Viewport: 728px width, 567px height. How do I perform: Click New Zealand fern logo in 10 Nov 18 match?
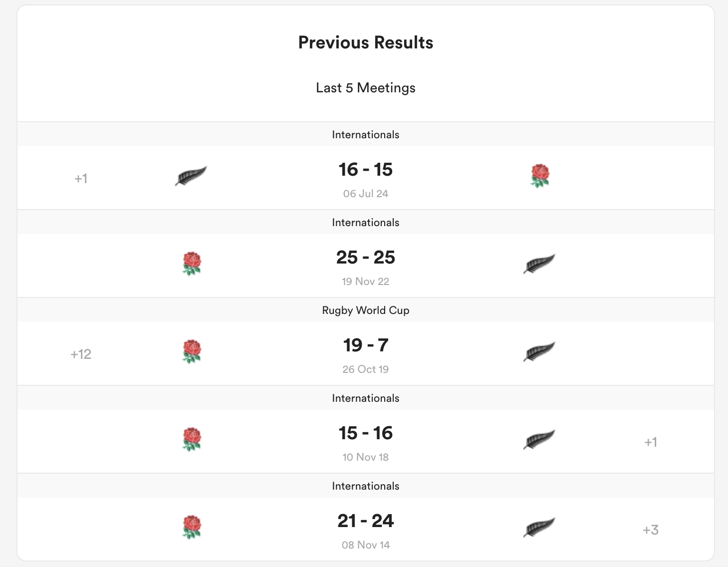(539, 439)
